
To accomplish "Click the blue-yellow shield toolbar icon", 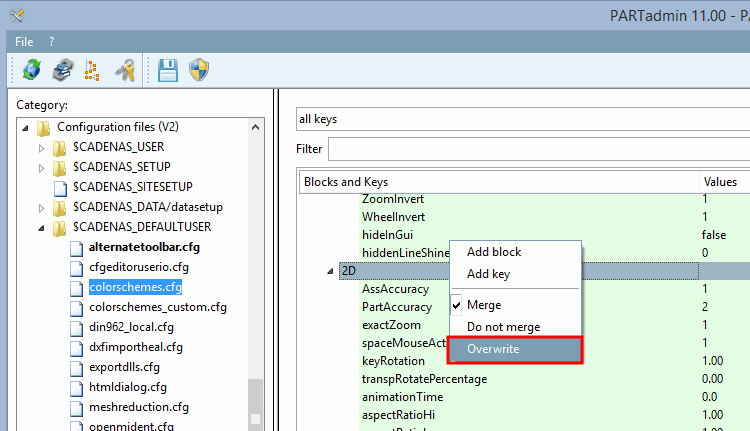I will tap(199, 70).
